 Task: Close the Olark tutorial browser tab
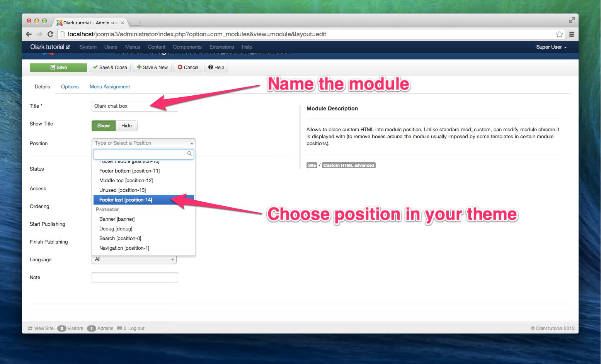click(x=123, y=23)
